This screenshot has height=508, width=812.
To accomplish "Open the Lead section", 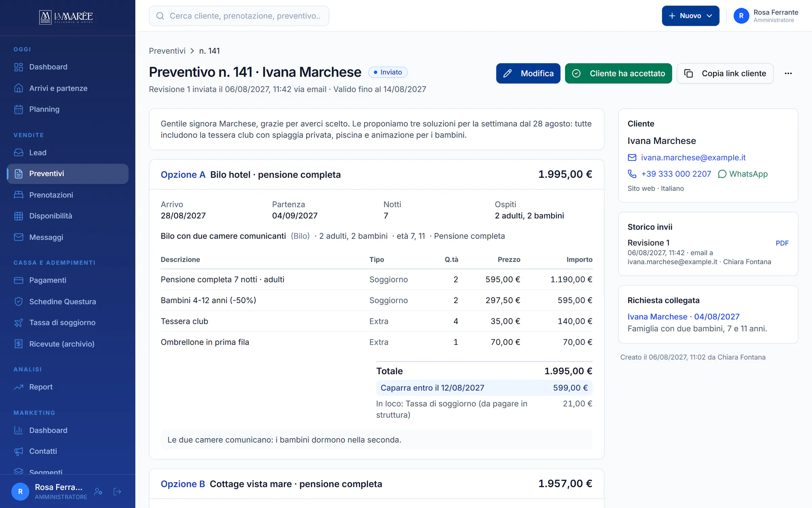I will 68,152.
